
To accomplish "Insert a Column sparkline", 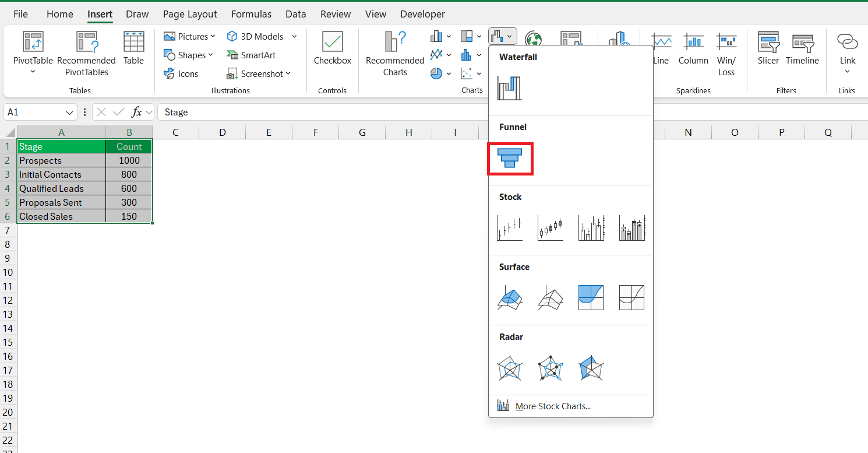I will (x=693, y=48).
